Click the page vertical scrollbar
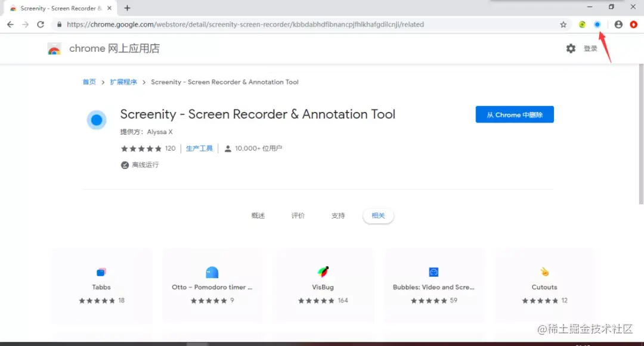This screenshot has width=644, height=346. pos(641,134)
